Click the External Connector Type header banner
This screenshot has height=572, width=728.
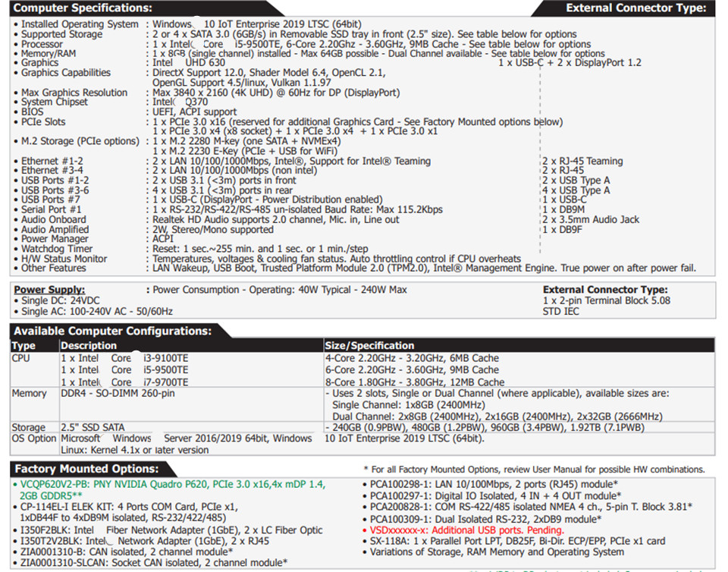pos(635,8)
